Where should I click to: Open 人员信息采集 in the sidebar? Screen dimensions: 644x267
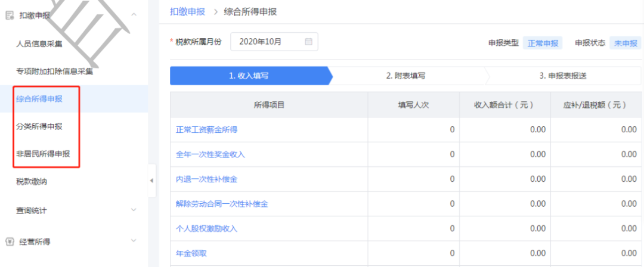pos(39,44)
